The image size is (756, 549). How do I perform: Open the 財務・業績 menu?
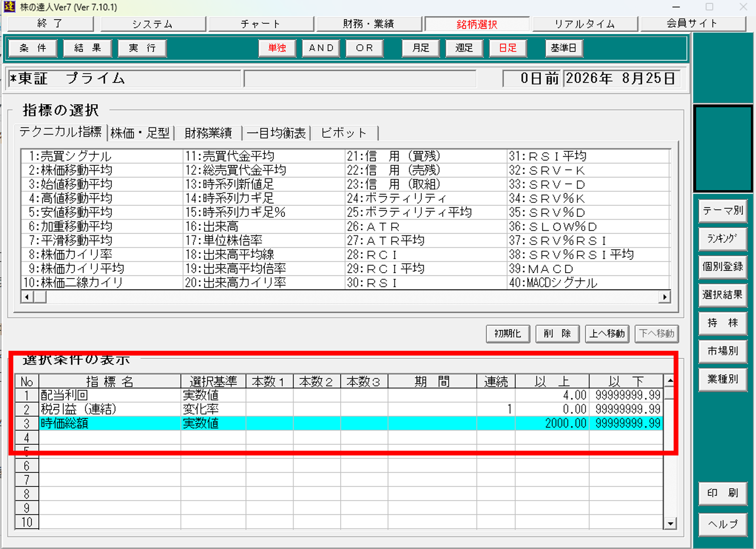pos(369,24)
